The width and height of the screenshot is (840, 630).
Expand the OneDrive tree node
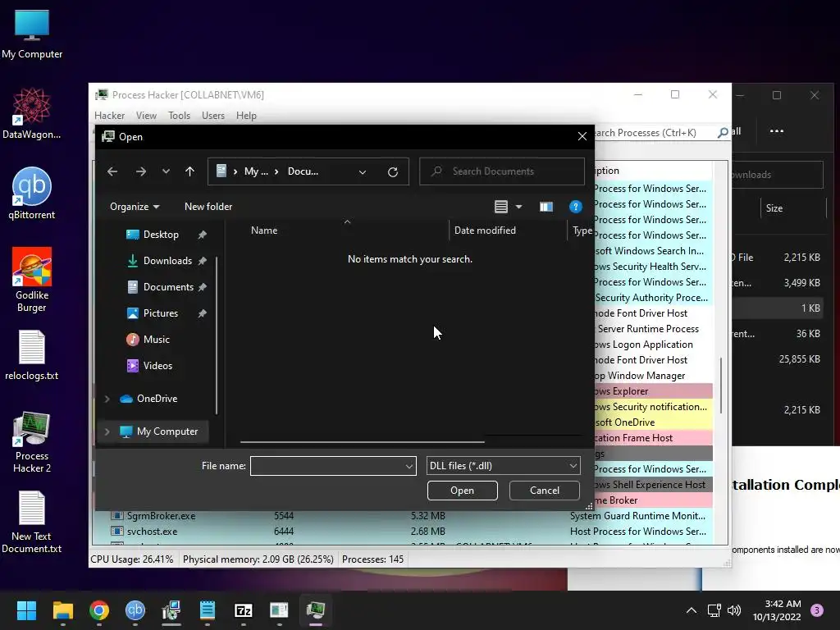[107, 399]
